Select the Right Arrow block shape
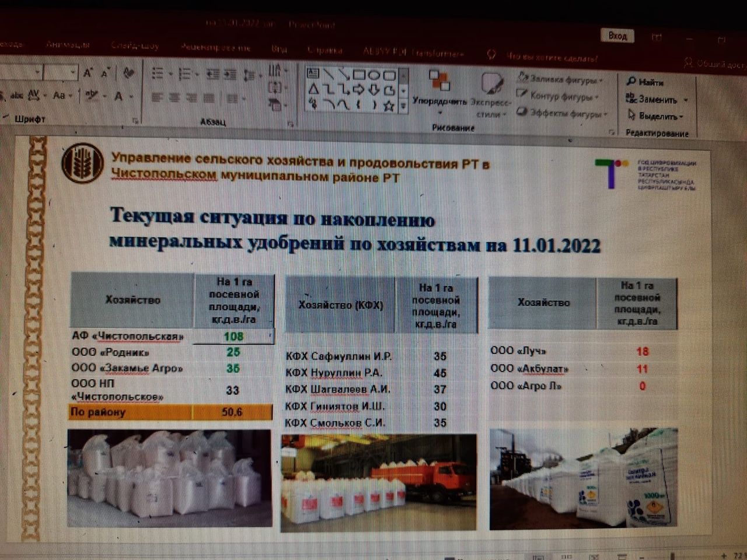 (x=359, y=90)
